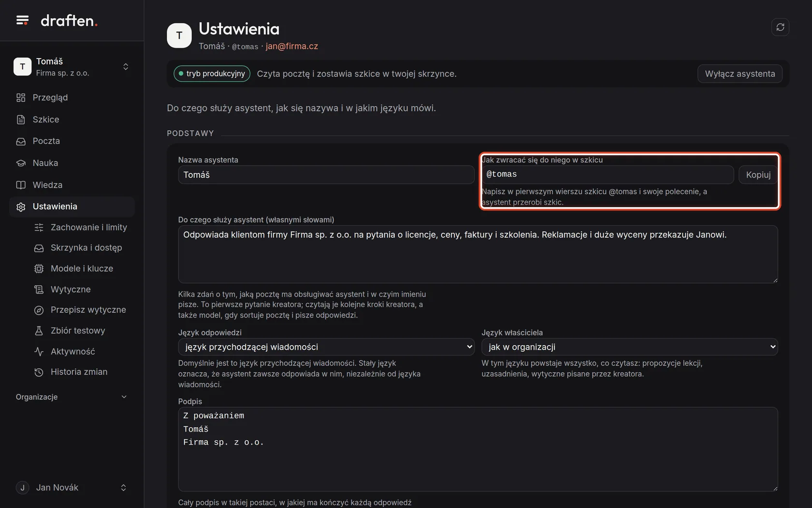Click the Tomáš workspace avatar in the sidebar
Screen dimensions: 812x508
(x=22, y=67)
